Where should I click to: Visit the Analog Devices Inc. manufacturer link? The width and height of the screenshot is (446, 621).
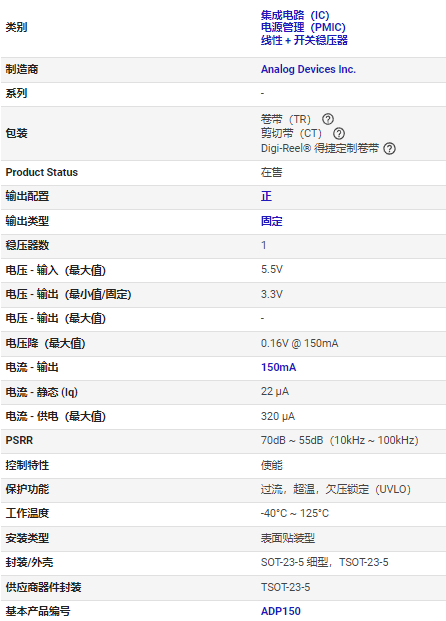308,69
